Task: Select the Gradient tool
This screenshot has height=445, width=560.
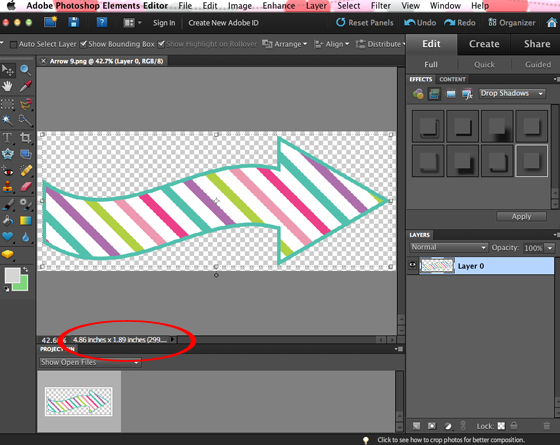Action: click(x=25, y=221)
